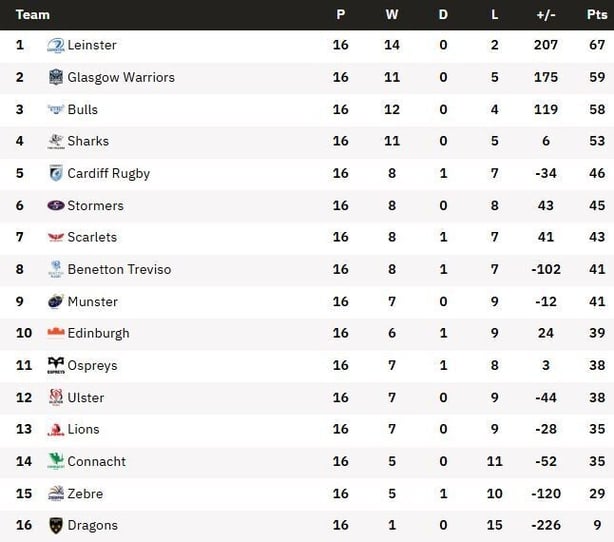This screenshot has width=614, height=542.
Task: Click the Stormers team logo
Action: (x=56, y=205)
